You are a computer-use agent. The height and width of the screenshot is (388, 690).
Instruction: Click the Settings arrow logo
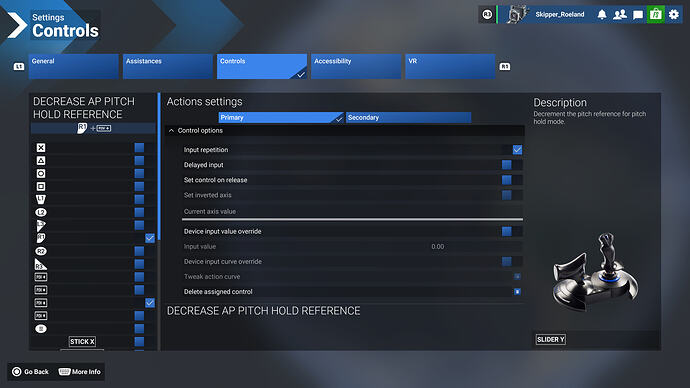[x=17, y=25]
